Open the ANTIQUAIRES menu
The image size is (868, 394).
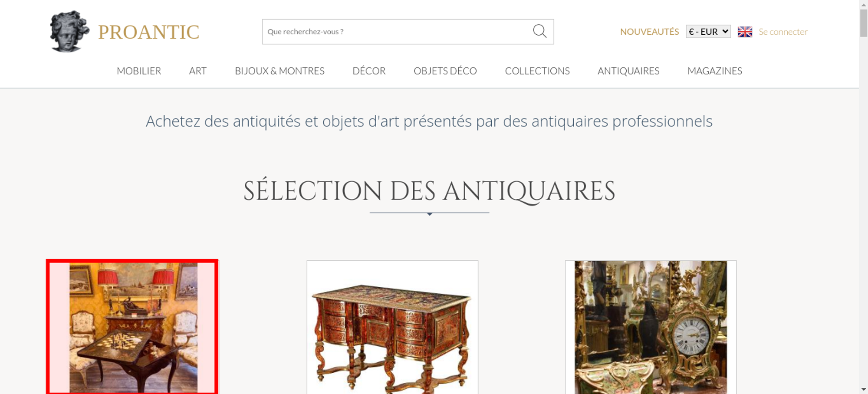pos(628,71)
